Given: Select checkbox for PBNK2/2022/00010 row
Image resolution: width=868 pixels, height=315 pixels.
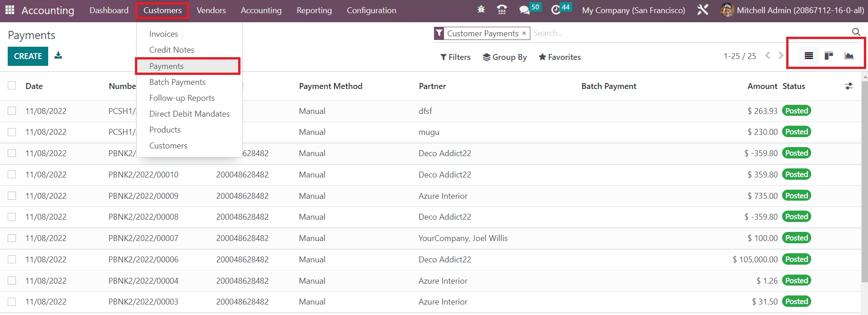Looking at the screenshot, I should pos(12,174).
